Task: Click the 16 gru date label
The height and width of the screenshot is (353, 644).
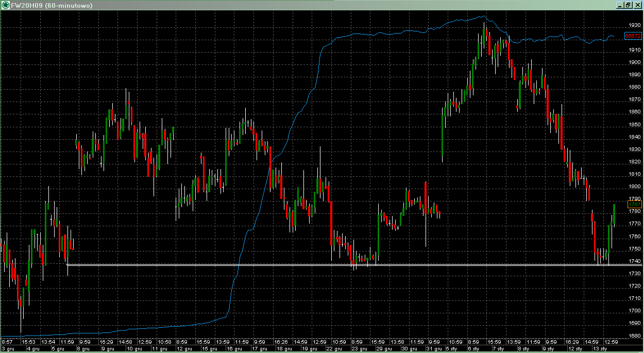Action: 234,349
